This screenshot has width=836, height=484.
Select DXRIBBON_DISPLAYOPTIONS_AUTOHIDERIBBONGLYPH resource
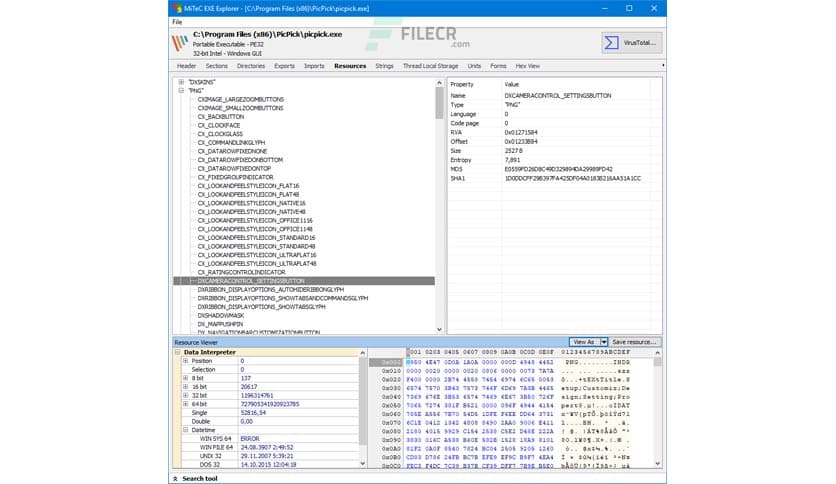270,289
